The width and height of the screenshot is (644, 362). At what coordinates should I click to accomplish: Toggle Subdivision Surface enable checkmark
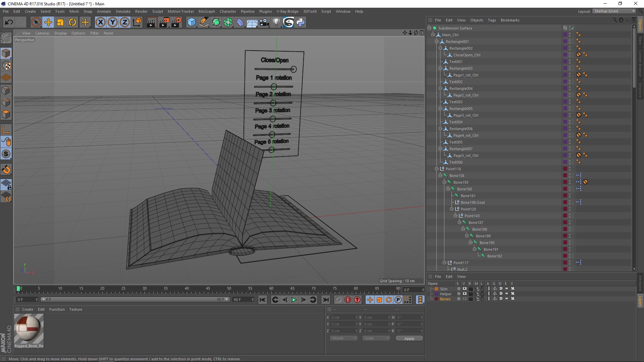pyautogui.click(x=573, y=28)
